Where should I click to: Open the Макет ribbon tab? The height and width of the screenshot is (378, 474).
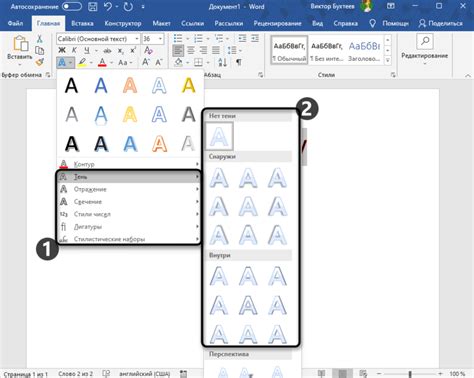click(x=161, y=23)
